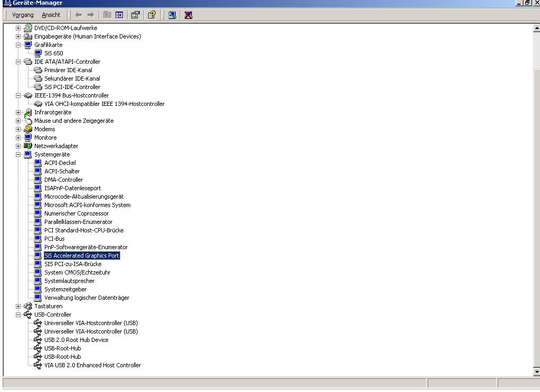The image size is (540, 392).
Task: Open Properties via toolbar icon
Action: (136, 15)
